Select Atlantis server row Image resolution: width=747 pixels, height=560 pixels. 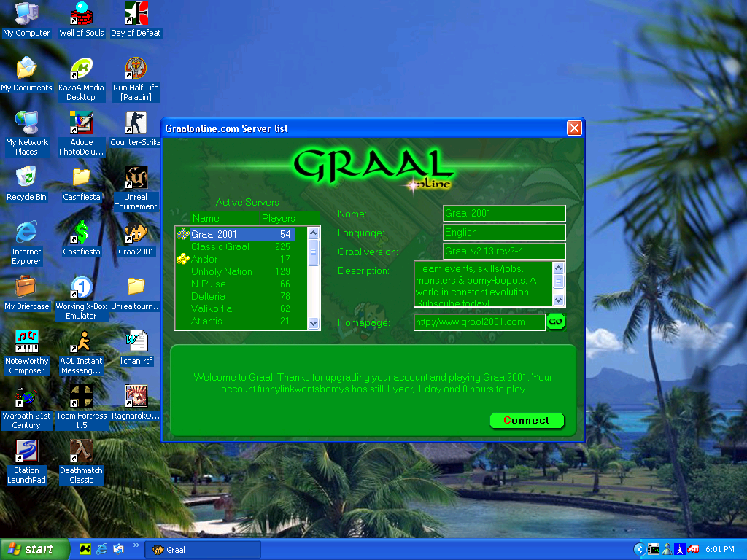236,321
